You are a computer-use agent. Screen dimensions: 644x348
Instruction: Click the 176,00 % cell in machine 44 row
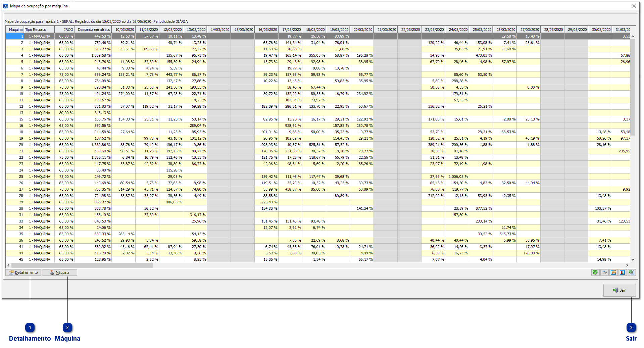[529, 253]
